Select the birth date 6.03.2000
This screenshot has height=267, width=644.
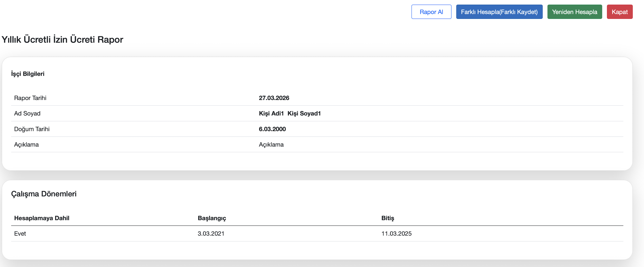(x=272, y=129)
